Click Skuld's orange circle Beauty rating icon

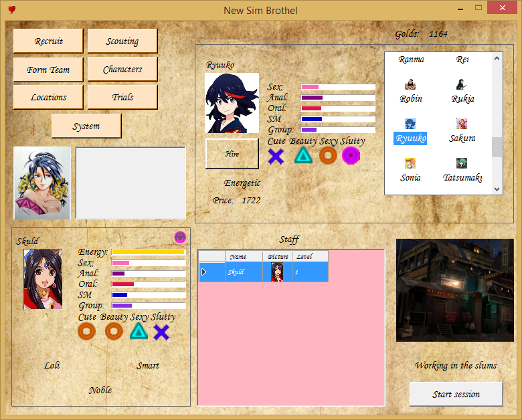point(114,332)
